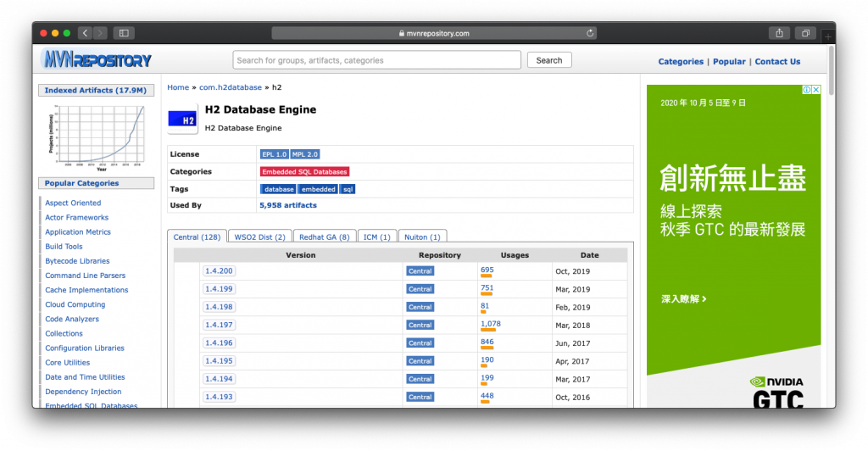Open version 1.4.200
This screenshot has width=868, height=451.
pyautogui.click(x=219, y=271)
